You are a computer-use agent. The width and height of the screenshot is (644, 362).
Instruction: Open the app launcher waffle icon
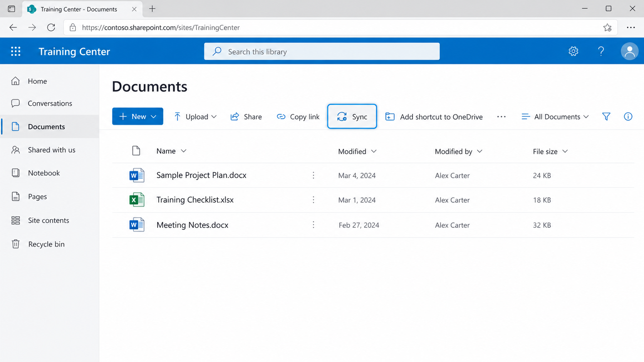[x=15, y=51]
